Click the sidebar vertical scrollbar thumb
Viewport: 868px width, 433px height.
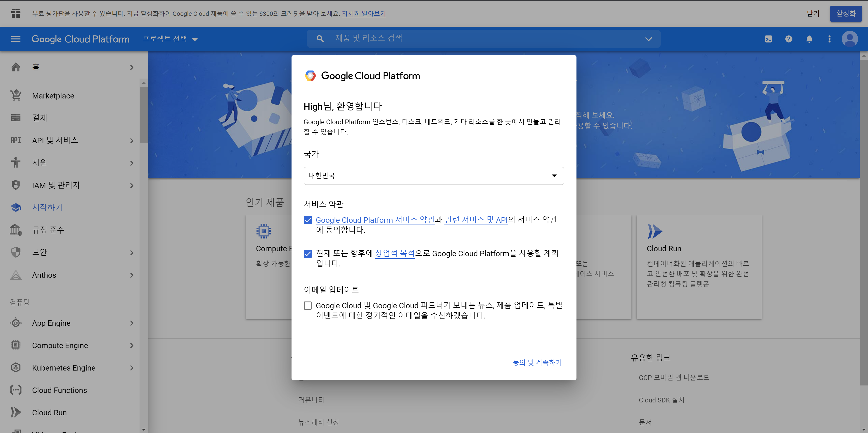pyautogui.click(x=144, y=115)
